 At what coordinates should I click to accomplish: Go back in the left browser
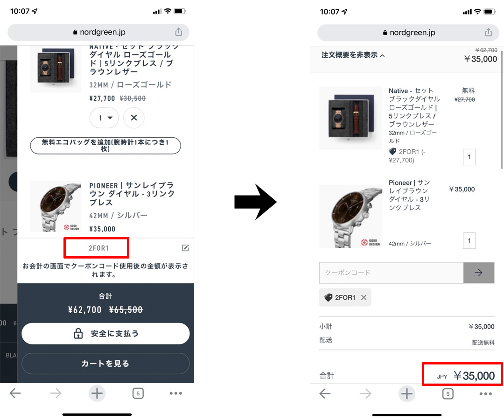click(15, 393)
